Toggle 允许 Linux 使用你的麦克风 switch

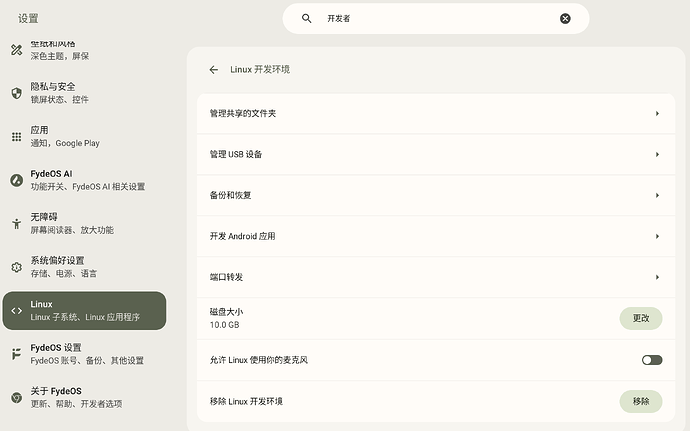point(652,360)
